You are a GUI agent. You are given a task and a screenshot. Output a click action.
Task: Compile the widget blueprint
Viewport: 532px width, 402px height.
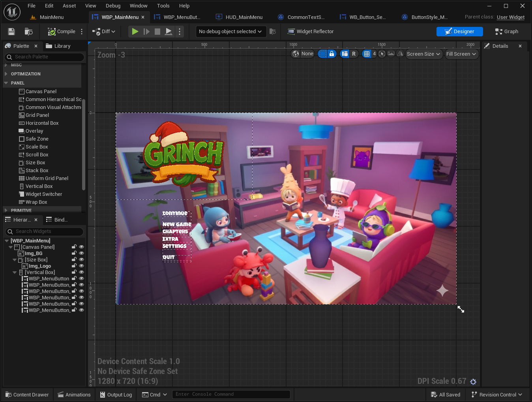click(61, 32)
